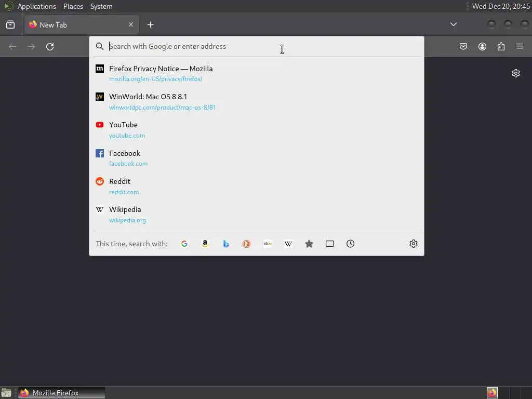Open the Facebook suggestion
The width and height of the screenshot is (532, 399).
[x=257, y=158]
